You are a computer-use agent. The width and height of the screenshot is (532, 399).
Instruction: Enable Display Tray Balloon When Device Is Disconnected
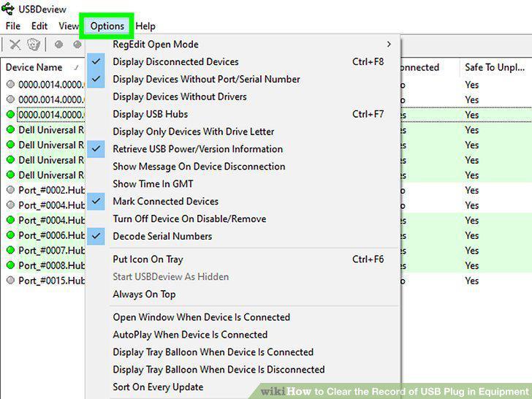243,370
